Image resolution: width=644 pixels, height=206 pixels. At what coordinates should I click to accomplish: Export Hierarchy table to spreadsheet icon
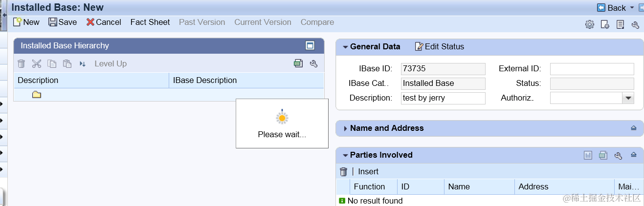point(298,63)
